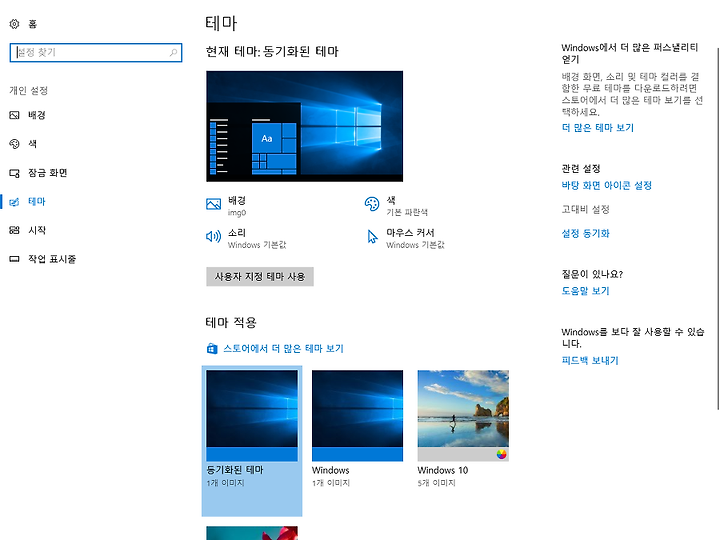720x540 pixels.
Task: Click the multicolor wheel on Windows 10 theme
Action: click(501, 455)
